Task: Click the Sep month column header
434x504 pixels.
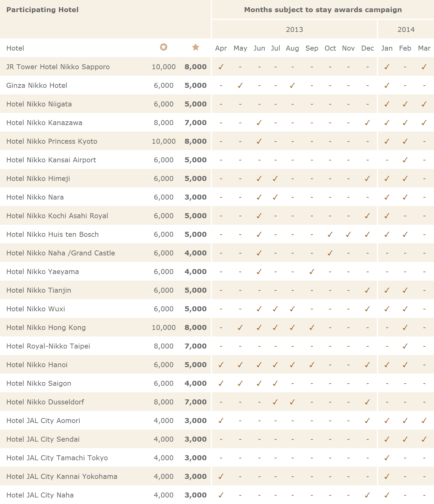Action: tap(312, 48)
